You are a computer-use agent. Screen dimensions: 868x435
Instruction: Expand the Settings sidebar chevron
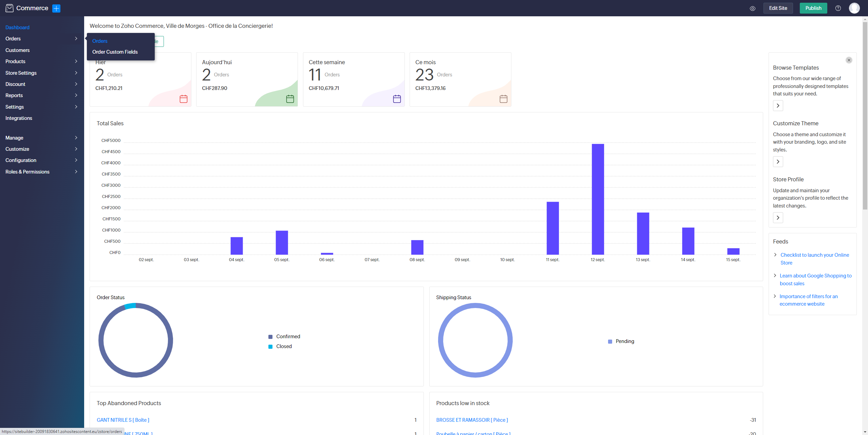tap(76, 107)
